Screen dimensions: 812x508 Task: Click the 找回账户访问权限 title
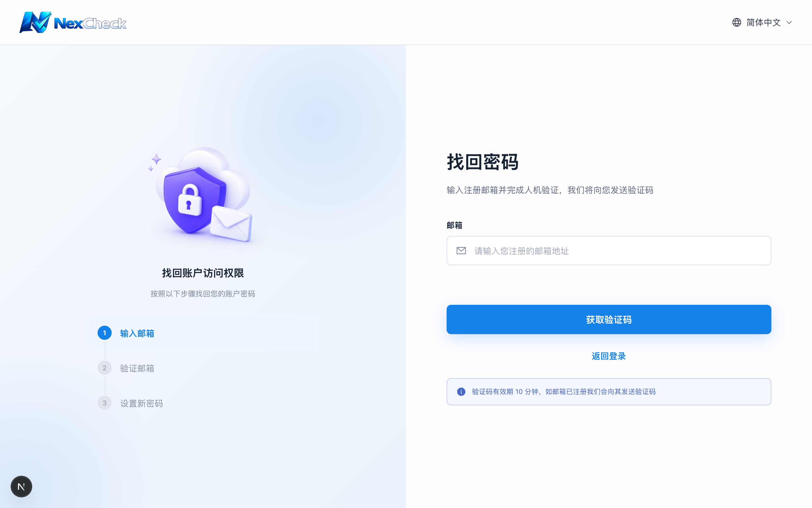pyautogui.click(x=203, y=273)
